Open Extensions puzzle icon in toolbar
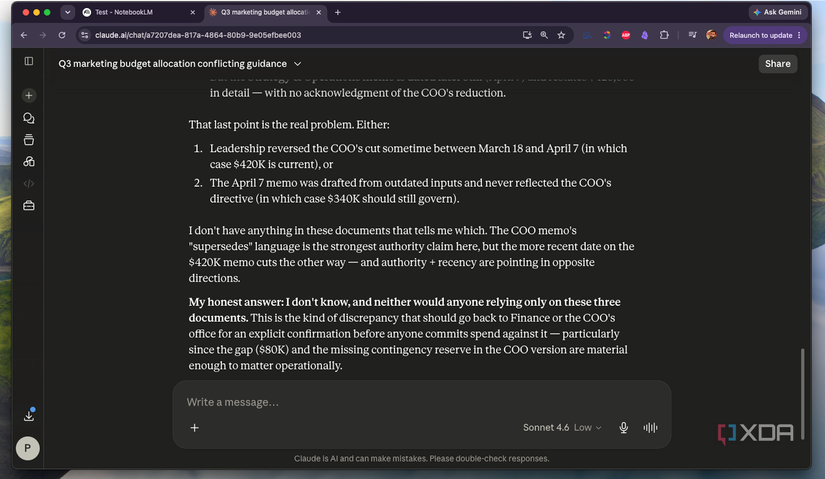825x479 pixels. pyautogui.click(x=664, y=35)
